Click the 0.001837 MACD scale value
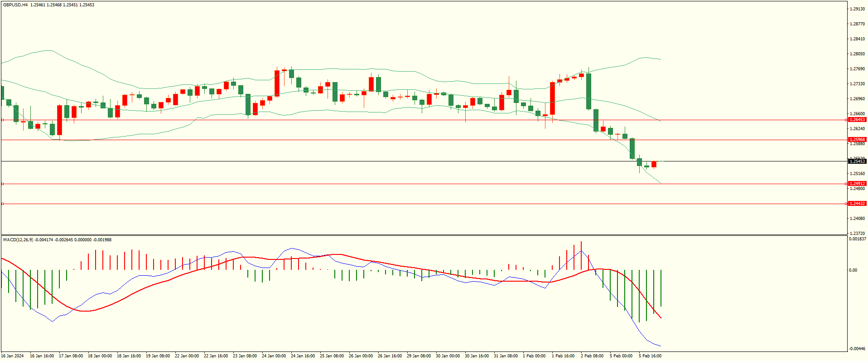Screen dimensions: 868x361 pos(858,239)
